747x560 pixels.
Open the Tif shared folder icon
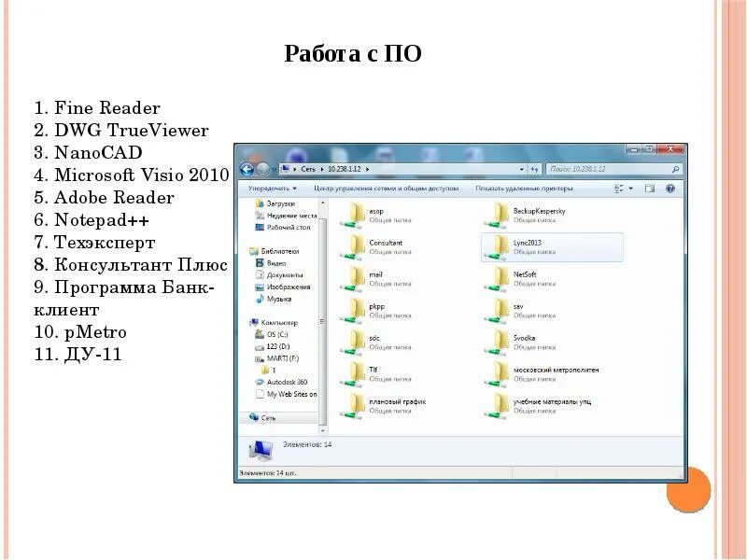click(353, 375)
